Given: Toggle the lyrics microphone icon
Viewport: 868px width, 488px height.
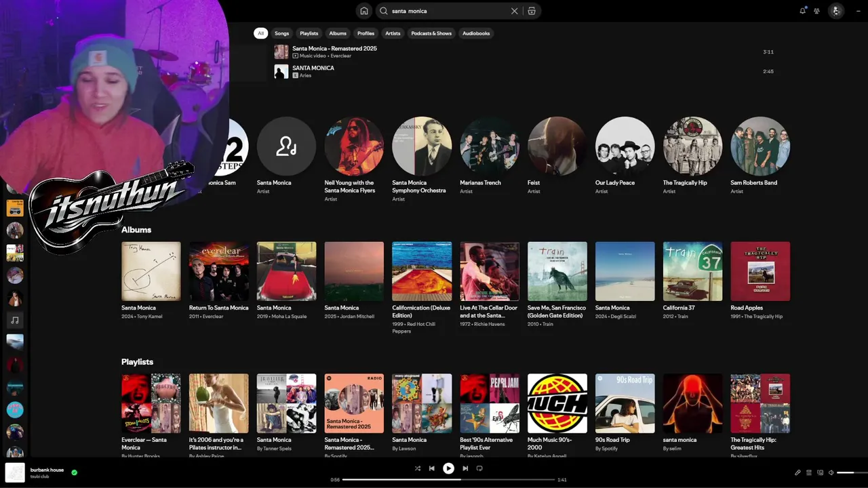Looking at the screenshot, I should coord(797,472).
